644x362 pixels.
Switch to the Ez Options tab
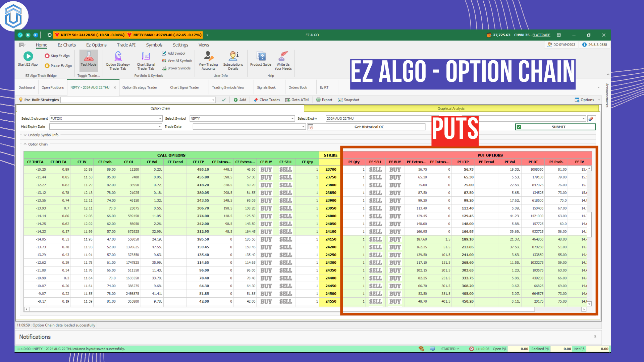[96, 45]
